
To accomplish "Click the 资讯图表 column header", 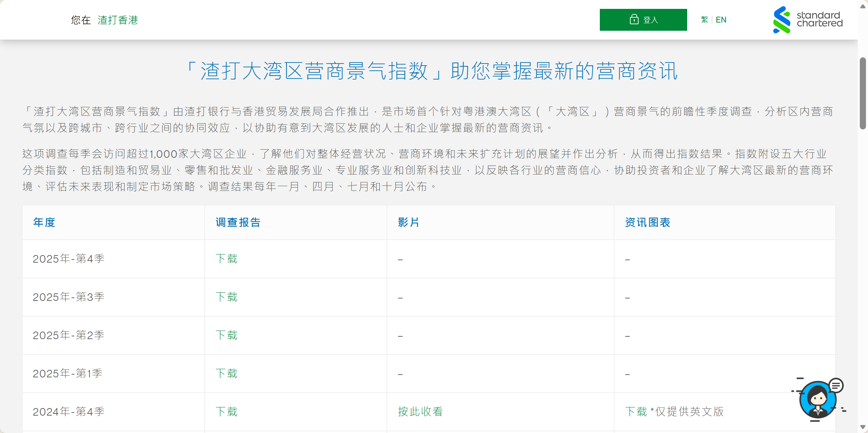I will pyautogui.click(x=647, y=222).
